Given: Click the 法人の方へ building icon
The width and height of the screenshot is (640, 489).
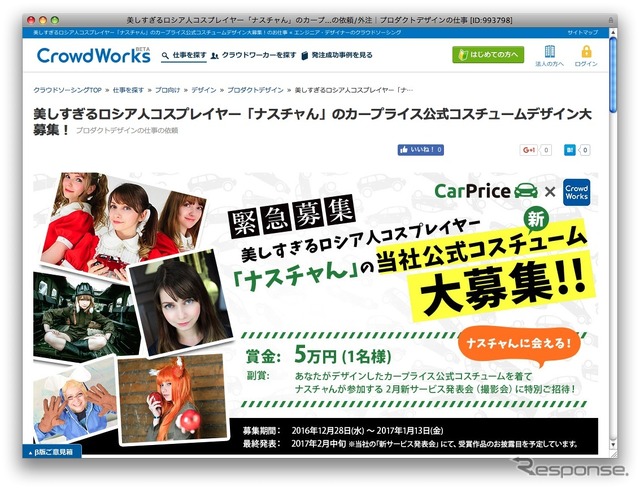Looking at the screenshot, I should (549, 51).
